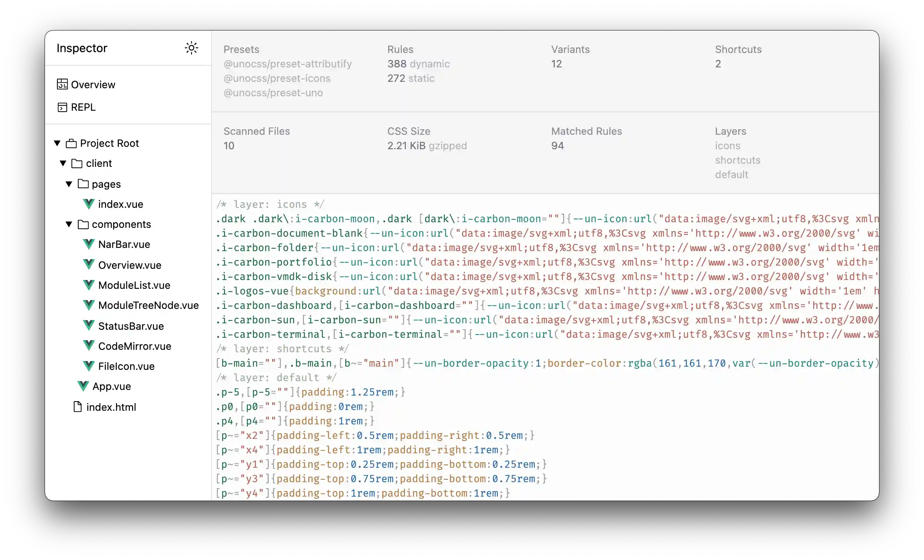Click the client folder icon

[x=77, y=163]
